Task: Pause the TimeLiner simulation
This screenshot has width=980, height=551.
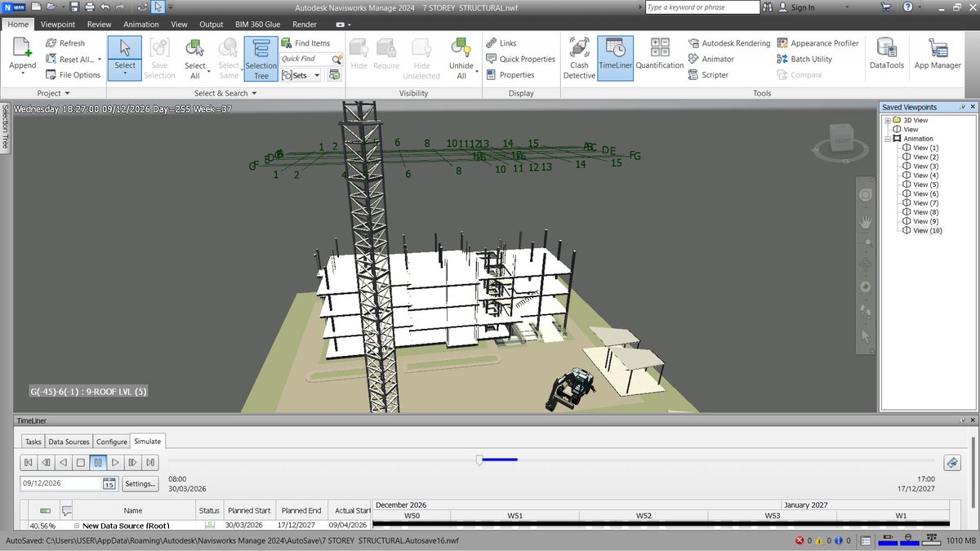Action: pos(97,463)
